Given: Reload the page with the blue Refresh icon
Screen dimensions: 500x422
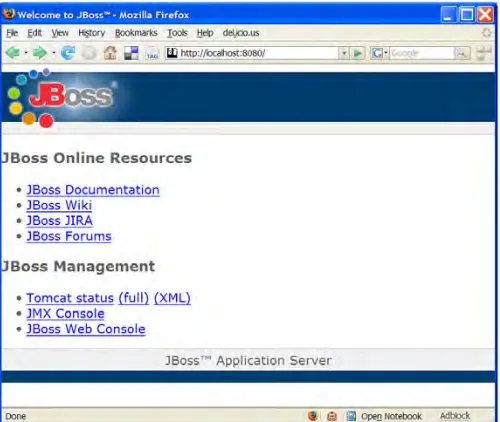Looking at the screenshot, I should click(x=68, y=53).
